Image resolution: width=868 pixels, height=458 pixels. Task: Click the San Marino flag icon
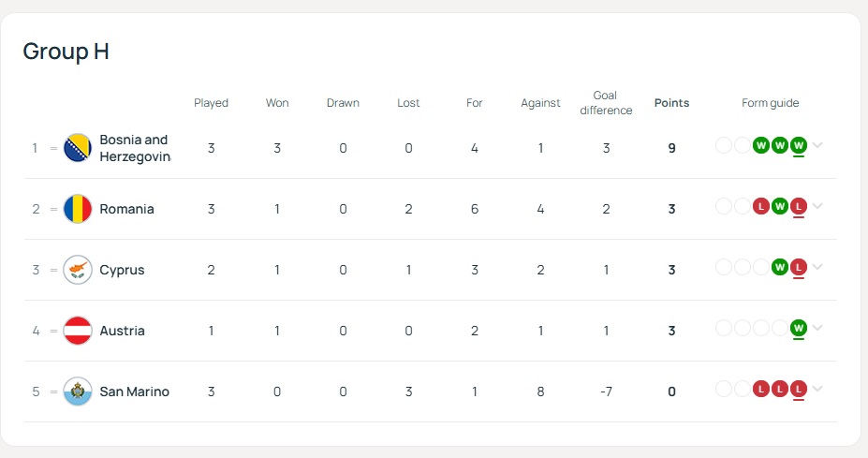point(77,392)
